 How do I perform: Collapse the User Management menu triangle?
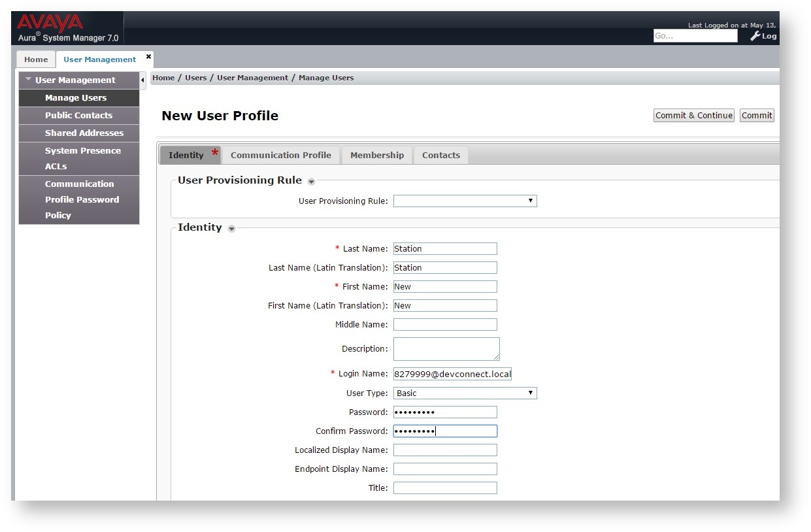click(x=28, y=80)
